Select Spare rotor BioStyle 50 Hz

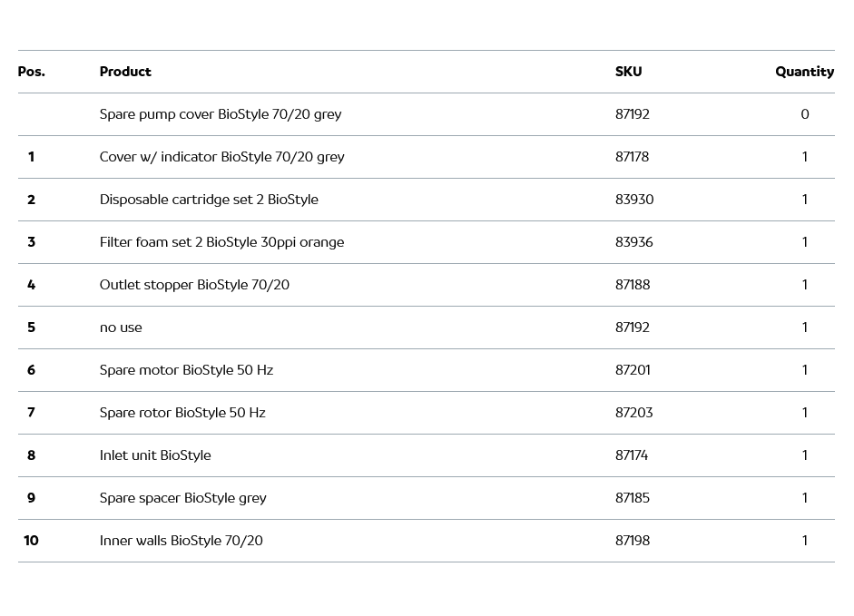tap(182, 413)
